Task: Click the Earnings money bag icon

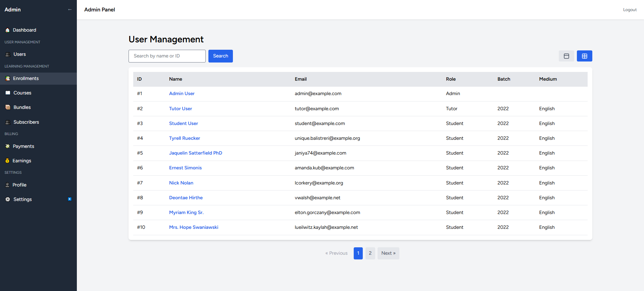Action: [7, 161]
